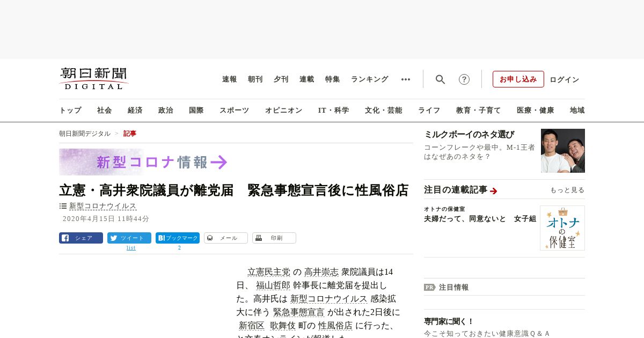644x338 pixels.
Task: Share article on Facebook (シェア)
Action: [x=81, y=238]
